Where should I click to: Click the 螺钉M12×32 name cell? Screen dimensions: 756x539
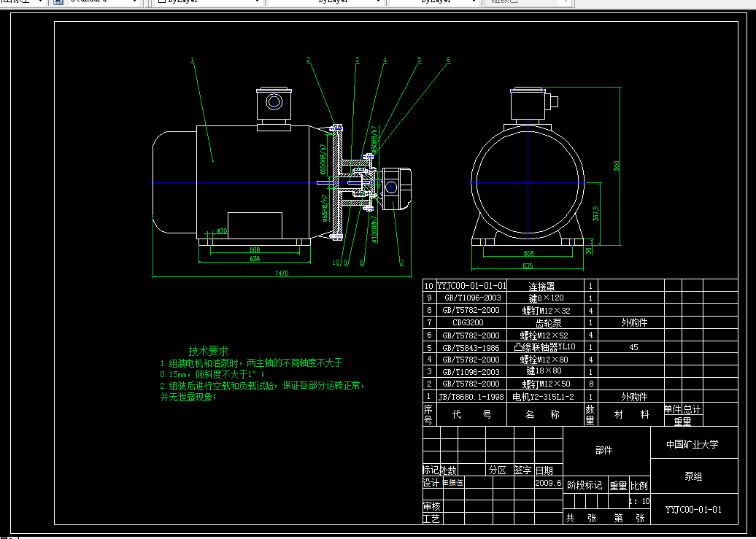(x=545, y=311)
